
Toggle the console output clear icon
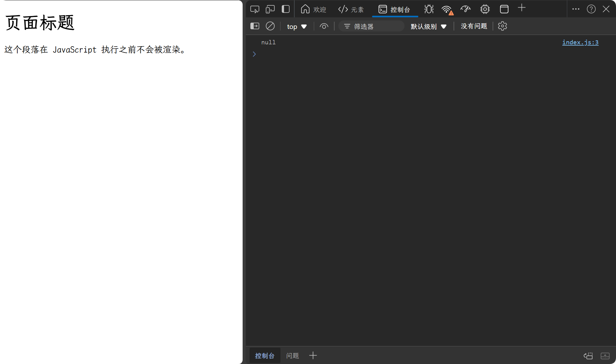[270, 26]
